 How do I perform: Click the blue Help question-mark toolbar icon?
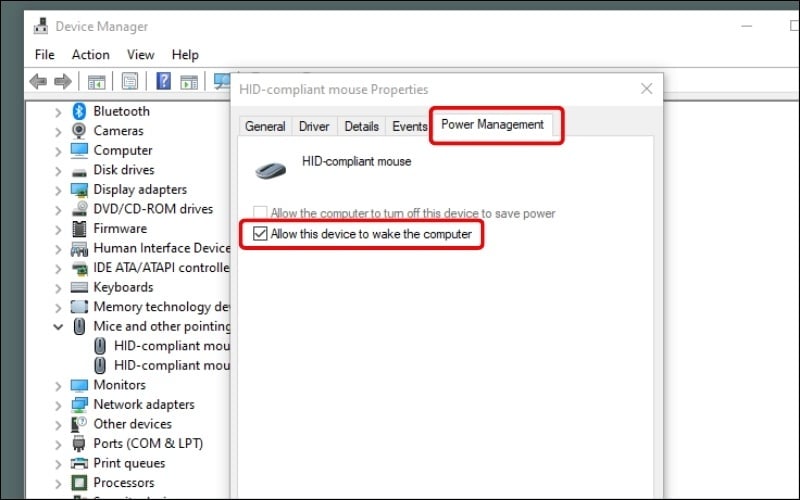coord(163,81)
